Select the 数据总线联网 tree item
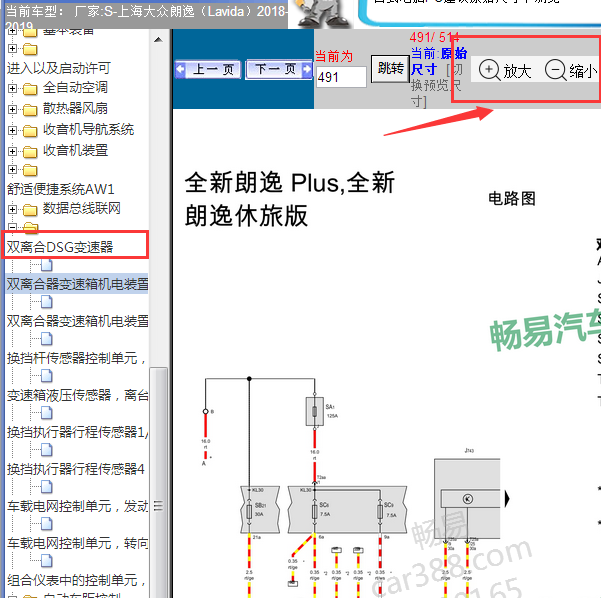Screen dimensions: 601x598 coord(82,208)
